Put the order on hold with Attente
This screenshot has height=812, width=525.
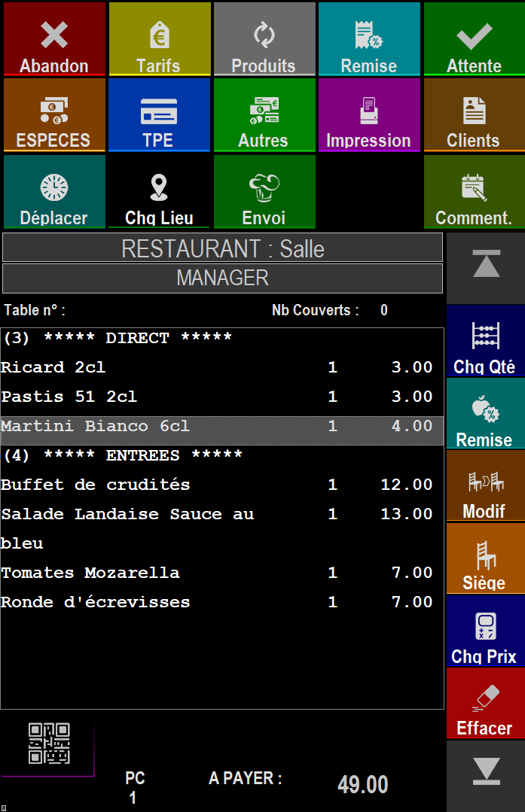pyautogui.click(x=475, y=39)
